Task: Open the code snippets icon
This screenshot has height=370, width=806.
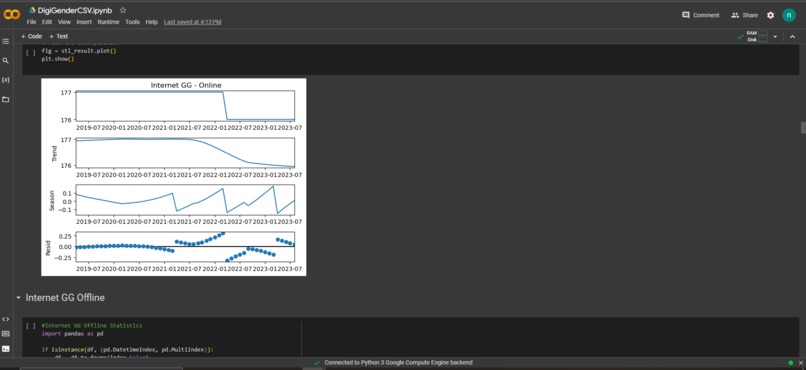Action: 6,319
